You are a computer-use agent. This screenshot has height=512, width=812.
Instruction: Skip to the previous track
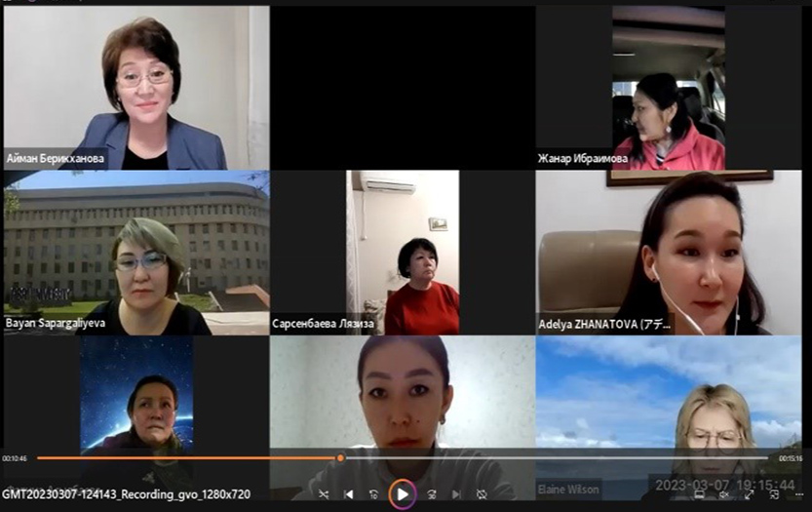pyautogui.click(x=349, y=494)
